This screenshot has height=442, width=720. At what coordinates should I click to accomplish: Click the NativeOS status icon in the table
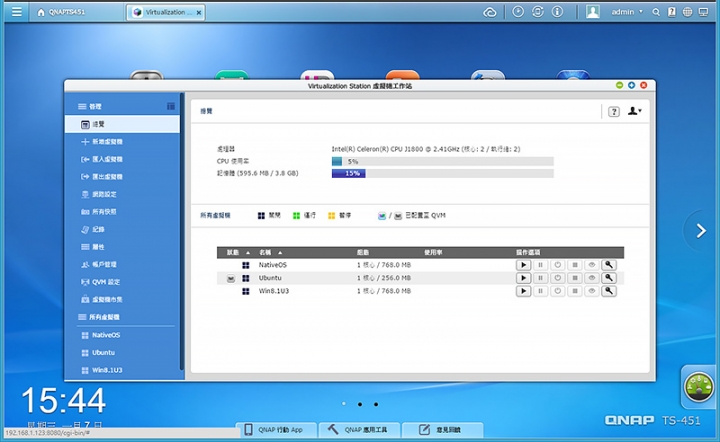pyautogui.click(x=246, y=265)
